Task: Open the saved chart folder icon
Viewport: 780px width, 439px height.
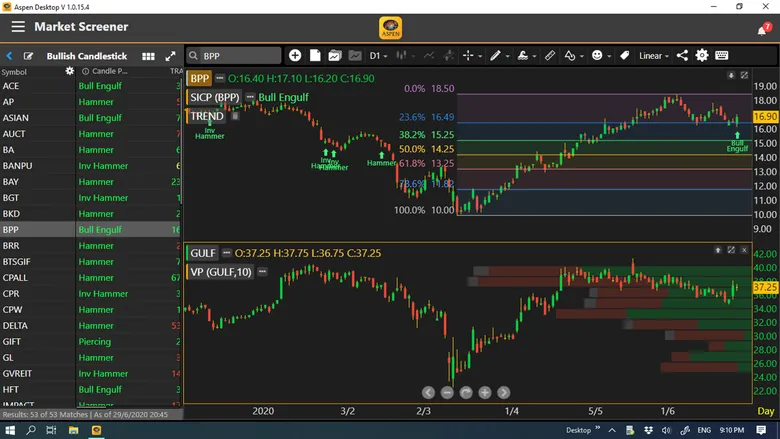Action: click(x=335, y=56)
